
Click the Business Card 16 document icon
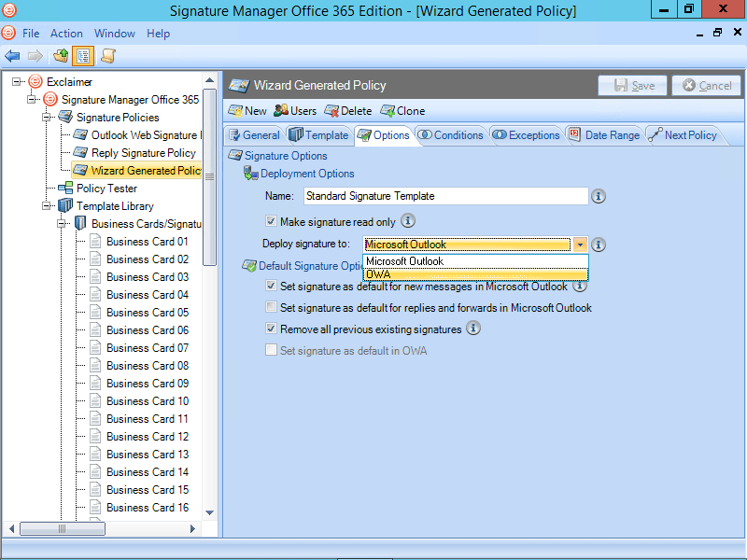[95, 508]
